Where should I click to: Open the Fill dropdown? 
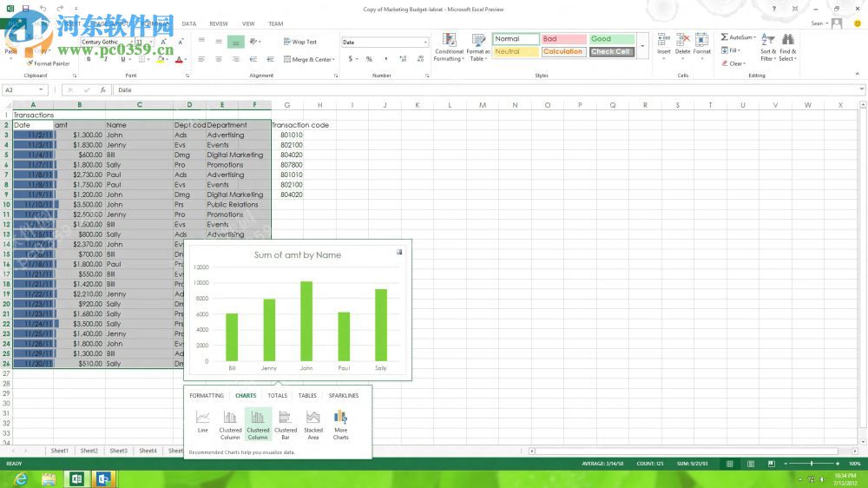(x=731, y=50)
